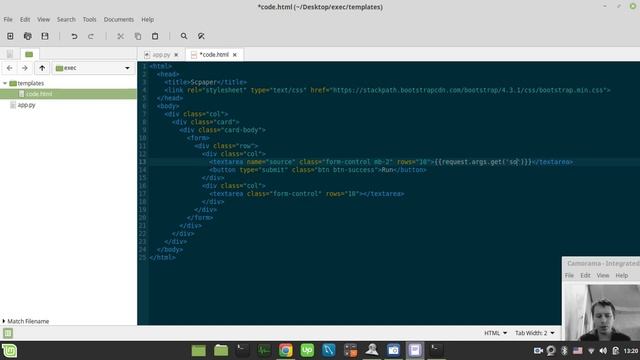Open the Linux Mint start menu
640x360 pixels.
(x=9, y=351)
